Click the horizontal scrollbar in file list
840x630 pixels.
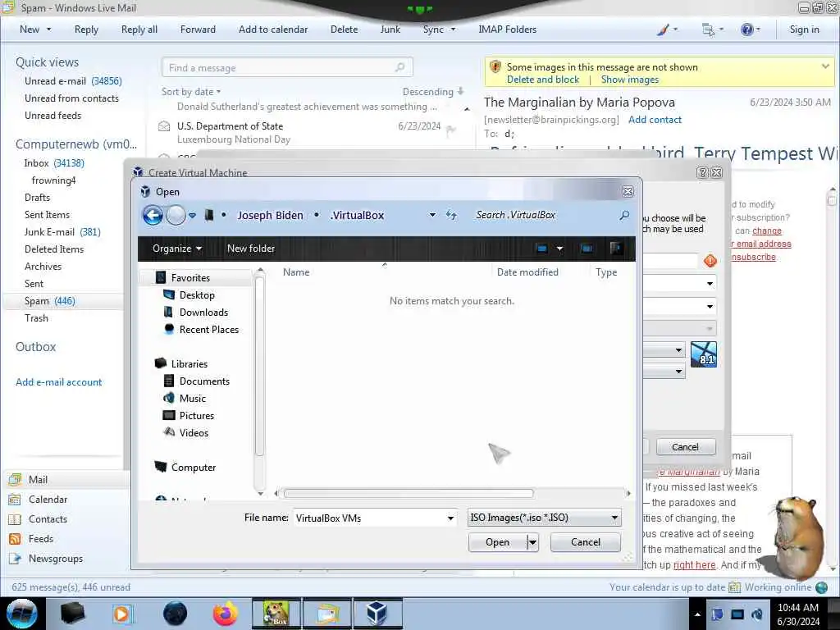click(409, 493)
